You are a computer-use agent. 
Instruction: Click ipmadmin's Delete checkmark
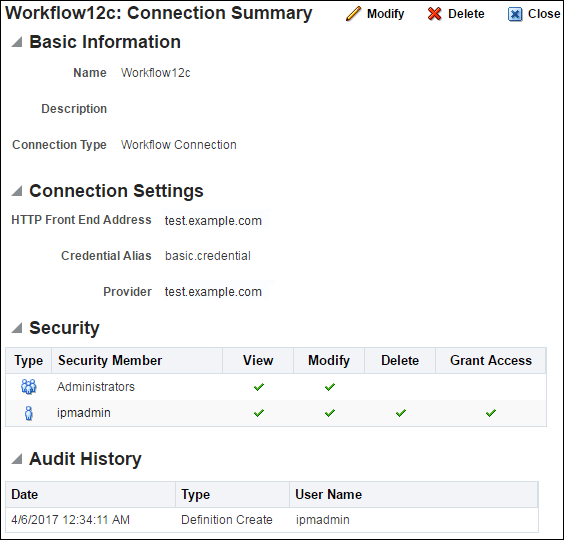coord(400,413)
